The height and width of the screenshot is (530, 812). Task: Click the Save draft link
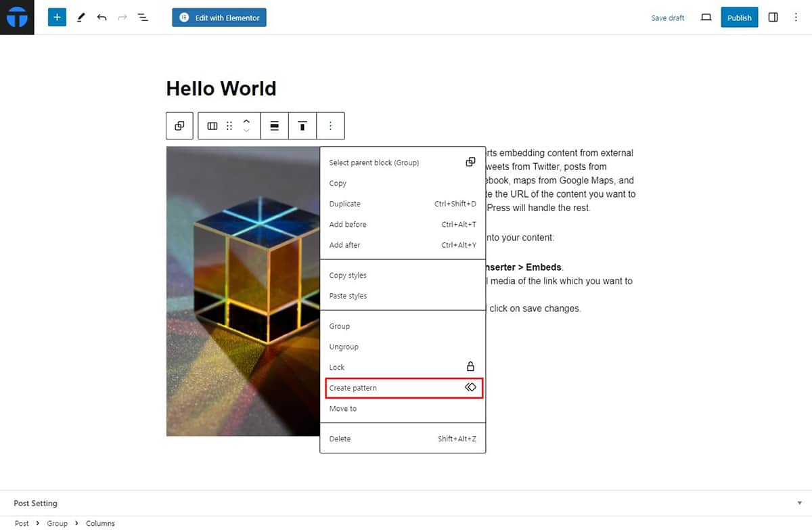pyautogui.click(x=668, y=18)
